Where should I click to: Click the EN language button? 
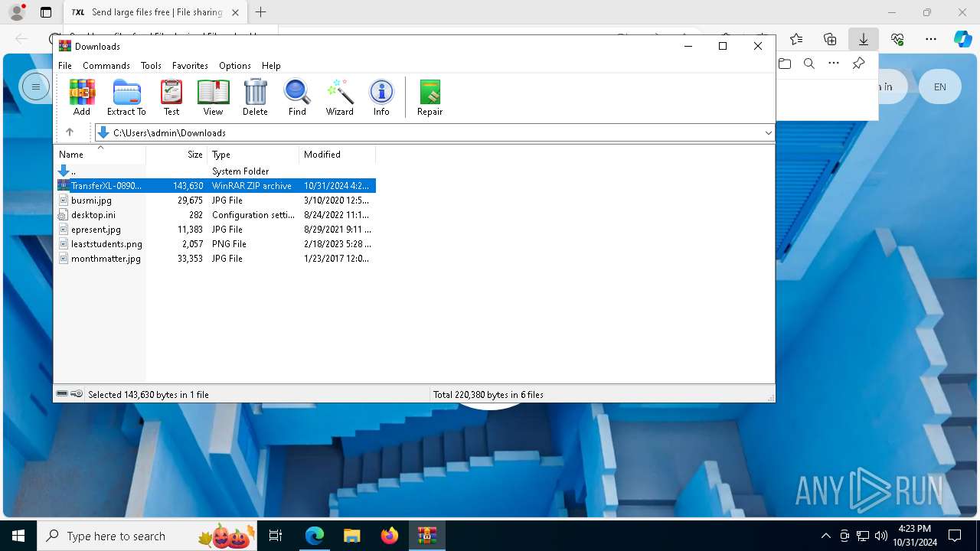[939, 86]
